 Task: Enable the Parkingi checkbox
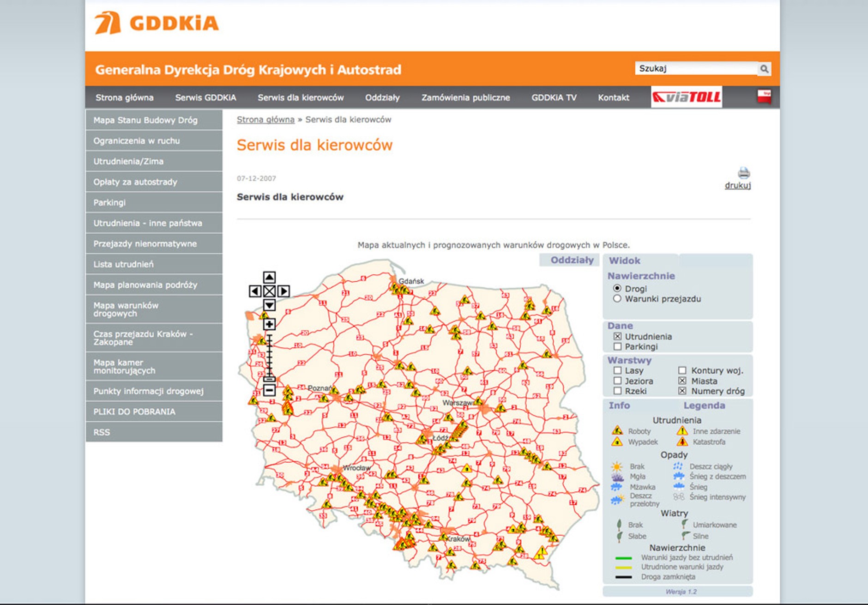pos(617,346)
